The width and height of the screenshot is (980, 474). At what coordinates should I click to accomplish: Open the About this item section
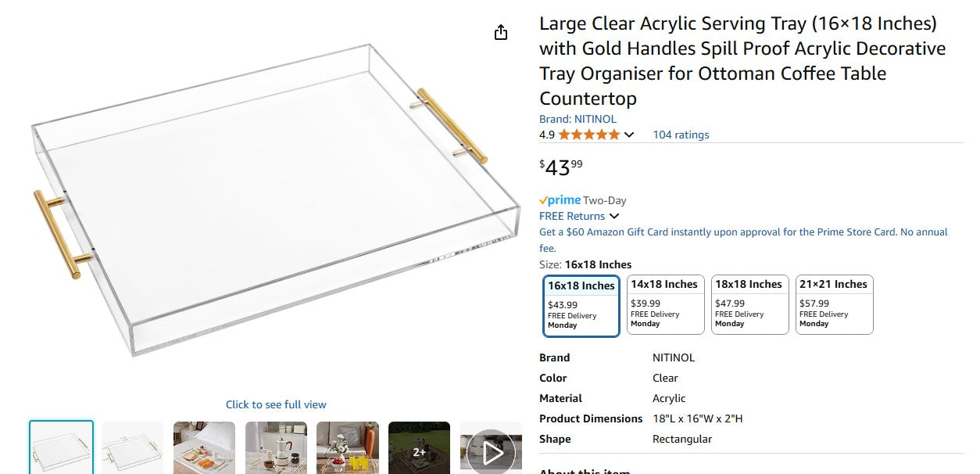point(584,471)
